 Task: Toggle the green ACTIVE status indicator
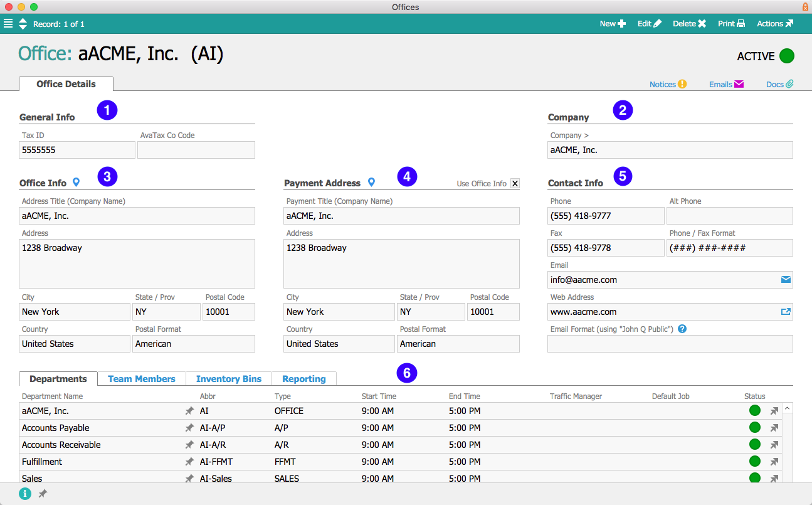click(x=787, y=56)
